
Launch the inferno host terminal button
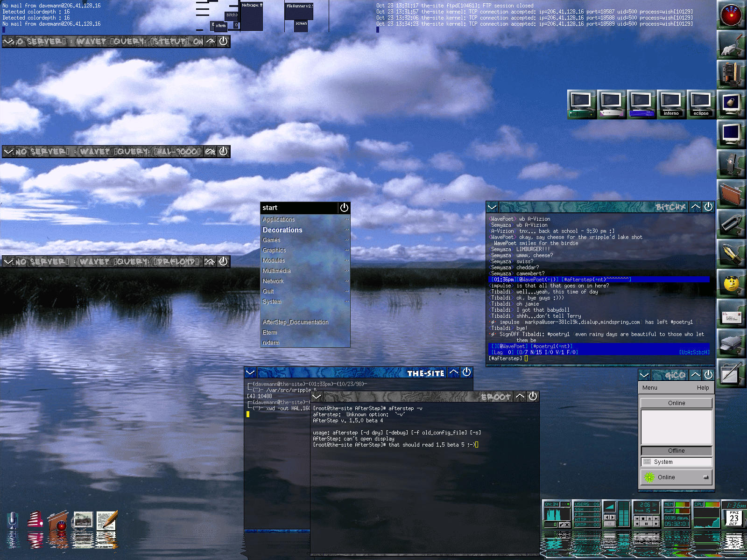click(x=671, y=105)
